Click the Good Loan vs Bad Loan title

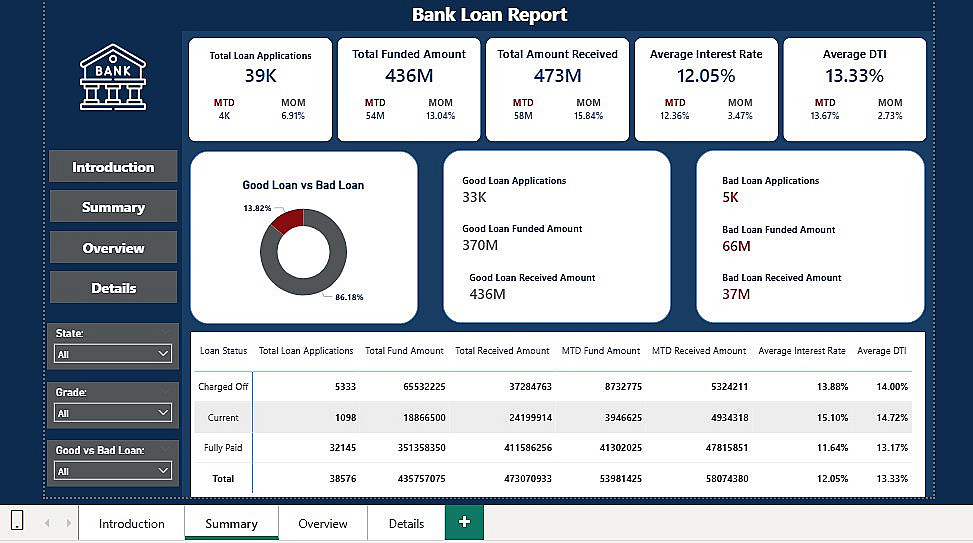[303, 185]
